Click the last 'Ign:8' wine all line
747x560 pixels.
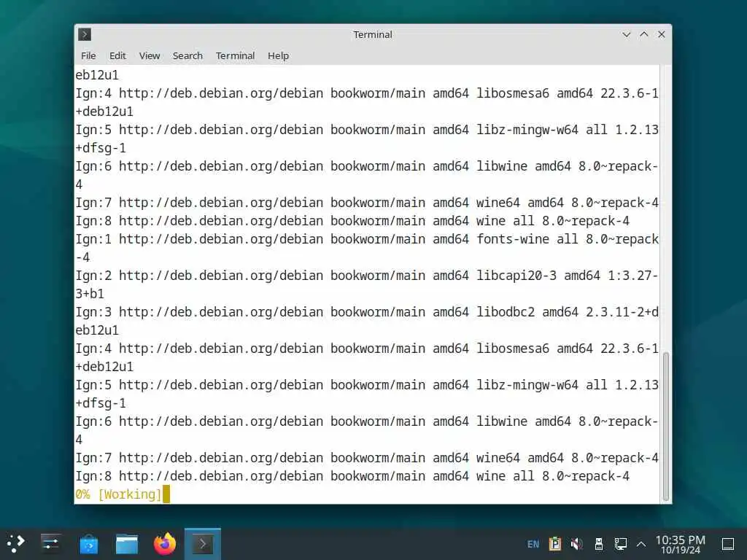click(352, 476)
